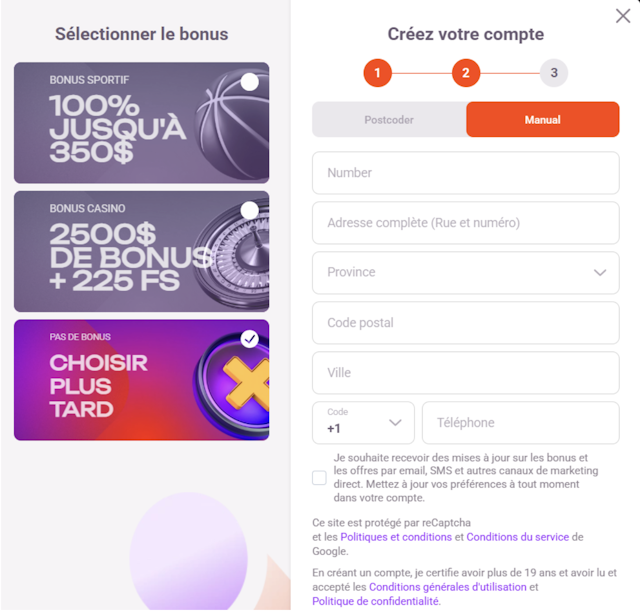Image resolution: width=640 pixels, height=612 pixels.
Task: Click the yellow X coin icon
Action: coord(240,385)
